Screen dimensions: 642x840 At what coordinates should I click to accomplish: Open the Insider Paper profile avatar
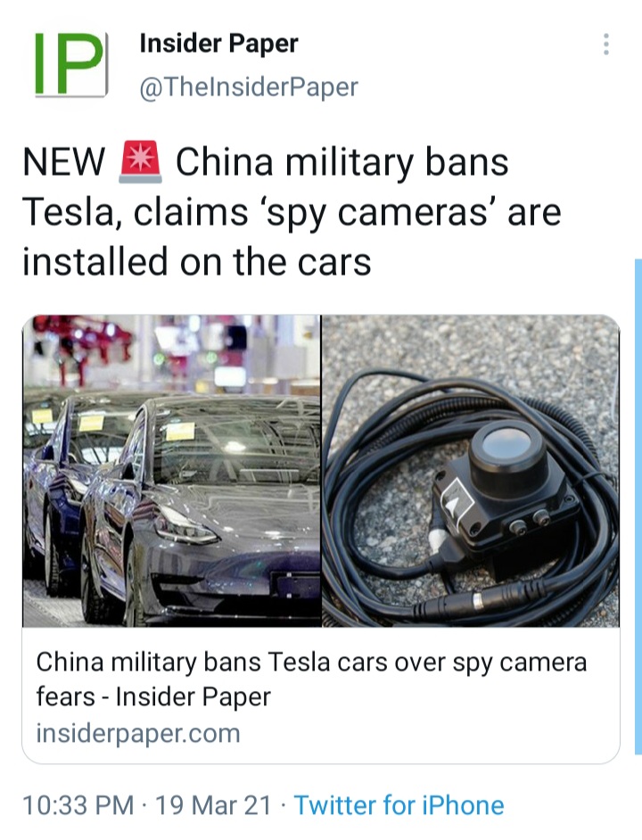point(70,64)
